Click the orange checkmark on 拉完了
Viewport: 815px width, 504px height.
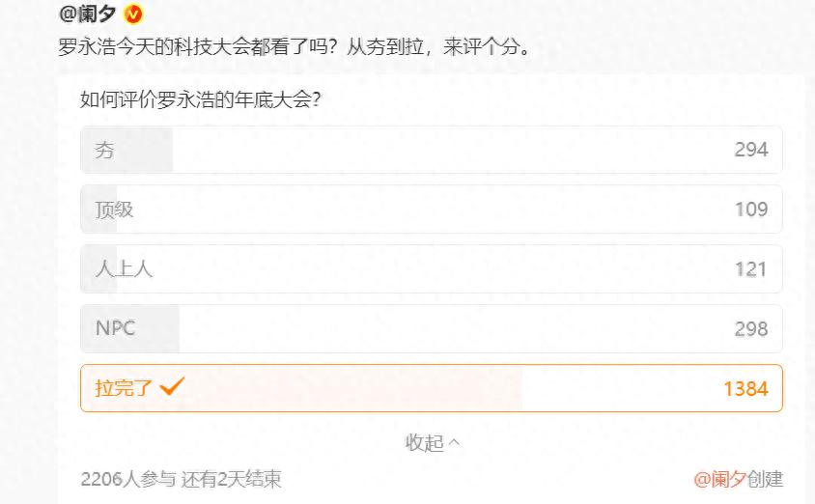[x=172, y=387]
